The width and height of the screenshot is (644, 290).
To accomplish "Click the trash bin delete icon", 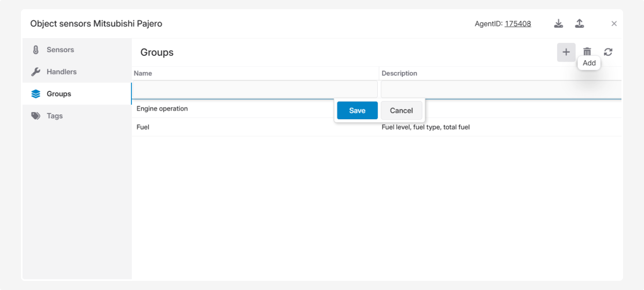I will click(587, 52).
